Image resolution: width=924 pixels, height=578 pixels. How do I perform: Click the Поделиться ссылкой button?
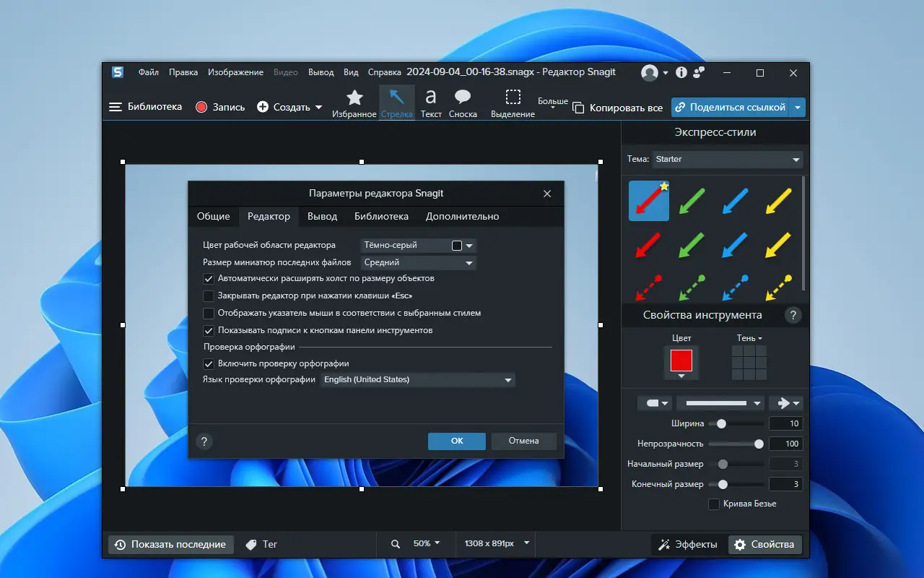coord(731,107)
